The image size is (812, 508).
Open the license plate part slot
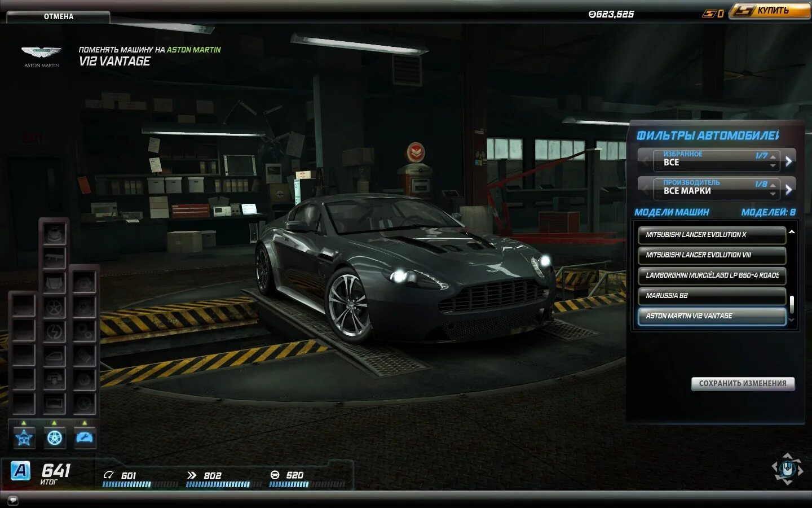pyautogui.click(x=55, y=404)
